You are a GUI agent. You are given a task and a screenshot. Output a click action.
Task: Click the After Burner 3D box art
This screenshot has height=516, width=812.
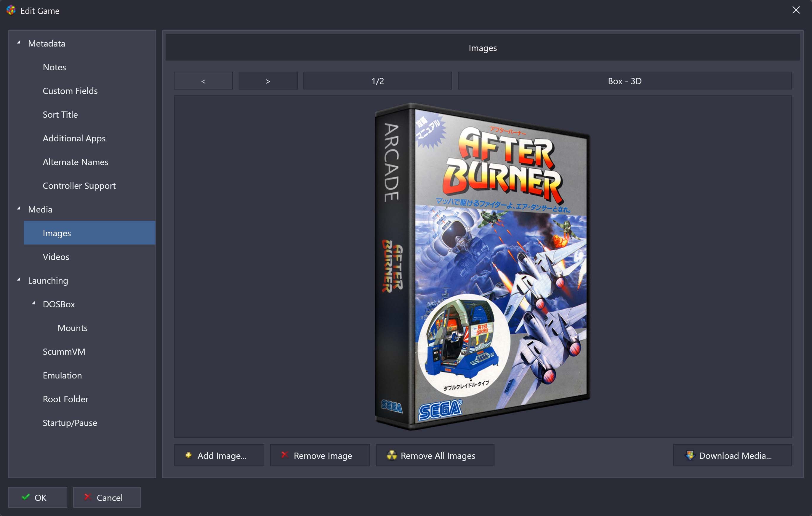[x=482, y=267]
